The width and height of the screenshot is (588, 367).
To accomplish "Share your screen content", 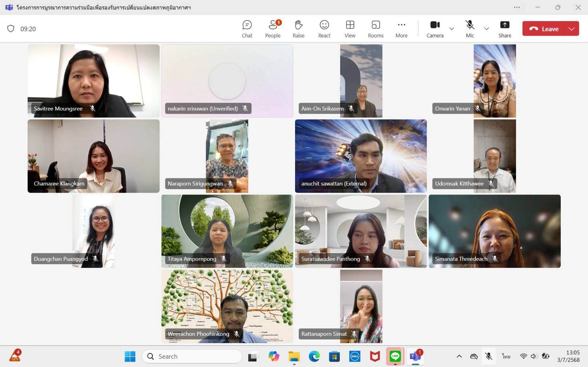I will [x=504, y=29].
